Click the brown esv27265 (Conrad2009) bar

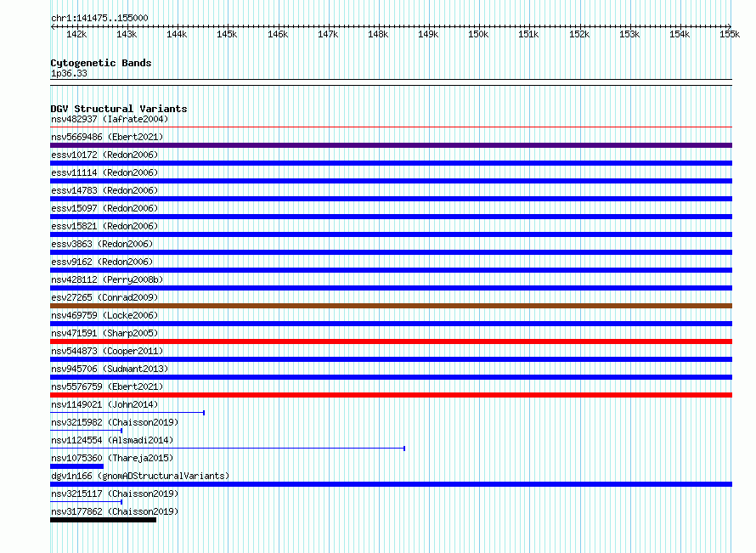point(391,306)
